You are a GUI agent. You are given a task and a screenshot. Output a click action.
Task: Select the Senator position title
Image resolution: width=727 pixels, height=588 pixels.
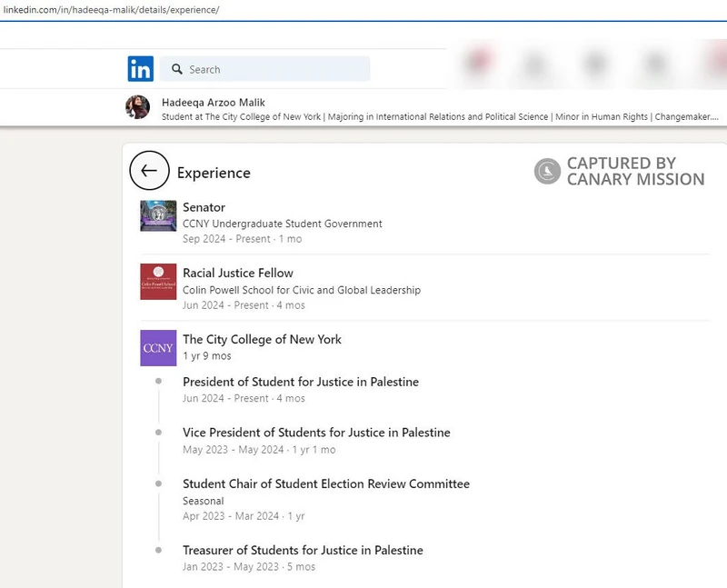pos(204,207)
